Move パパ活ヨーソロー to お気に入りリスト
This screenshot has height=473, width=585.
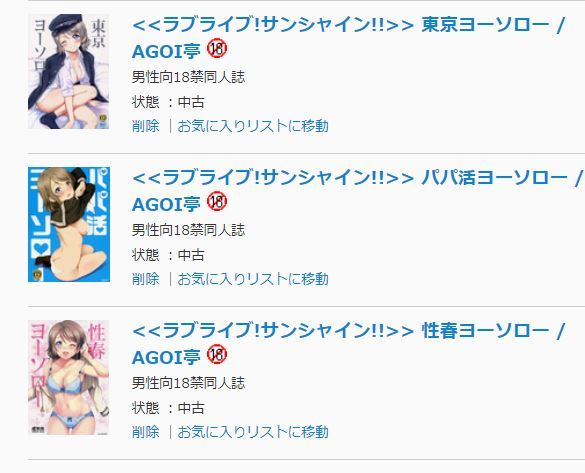(253, 279)
